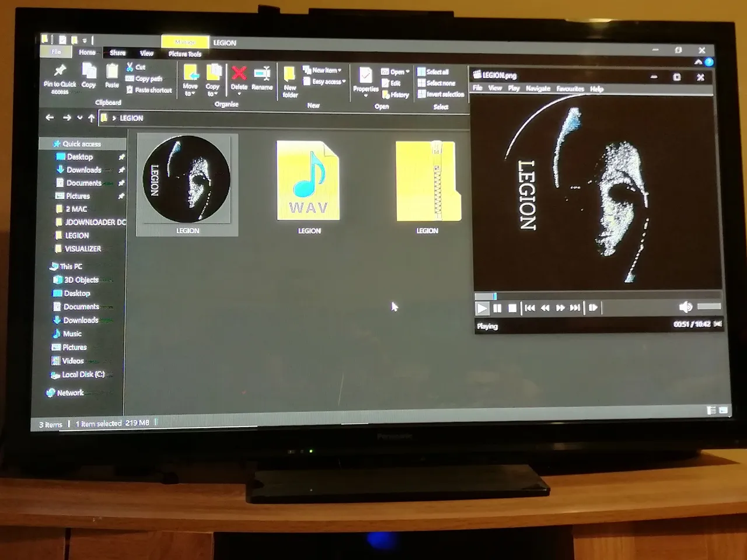Switch to the Home ribbon tab
Screen dimensions: 747x560
[87, 52]
